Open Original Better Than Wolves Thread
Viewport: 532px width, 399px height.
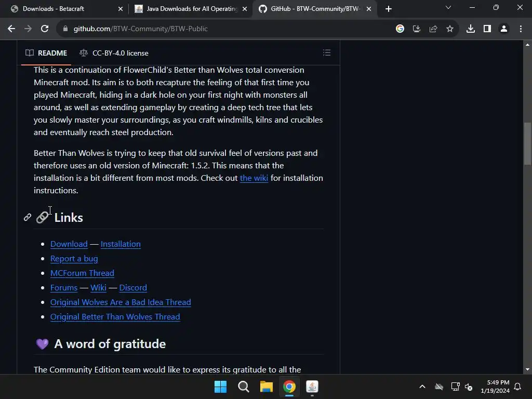pos(115,317)
